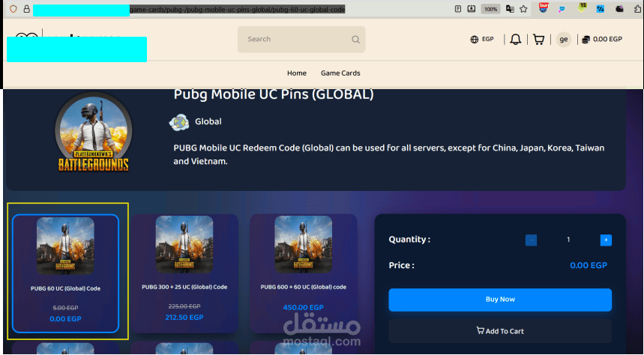
Task: Click the Add To Cart button
Action: tap(500, 331)
